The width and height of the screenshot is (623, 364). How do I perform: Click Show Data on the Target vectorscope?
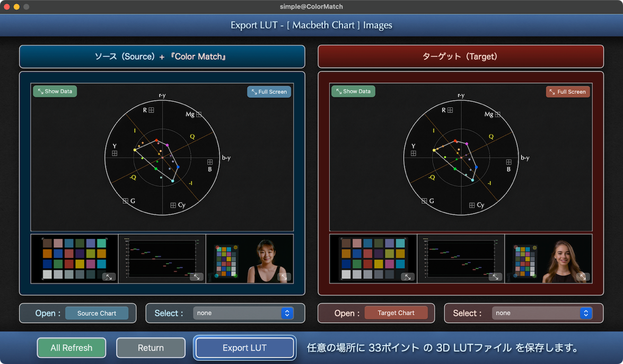tap(353, 91)
